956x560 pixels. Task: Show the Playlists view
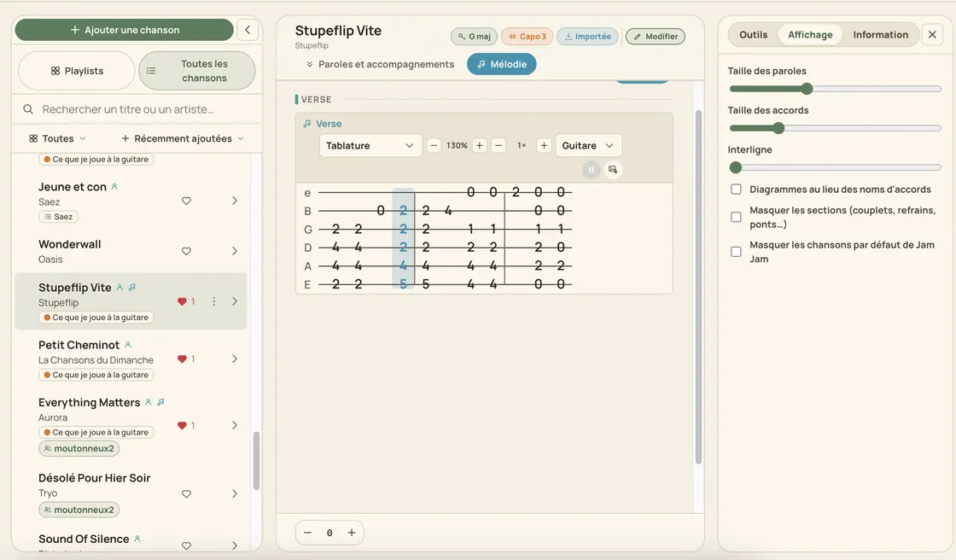[x=77, y=71]
